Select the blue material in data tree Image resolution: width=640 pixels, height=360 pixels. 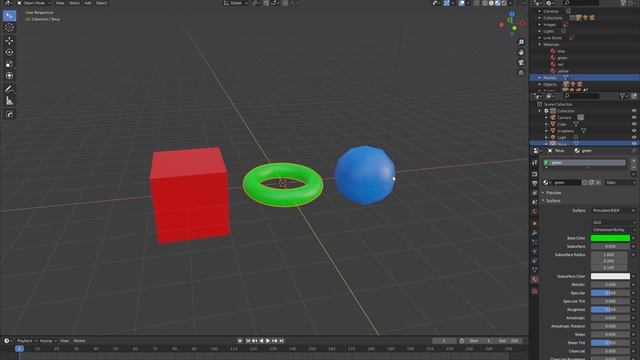tap(561, 51)
